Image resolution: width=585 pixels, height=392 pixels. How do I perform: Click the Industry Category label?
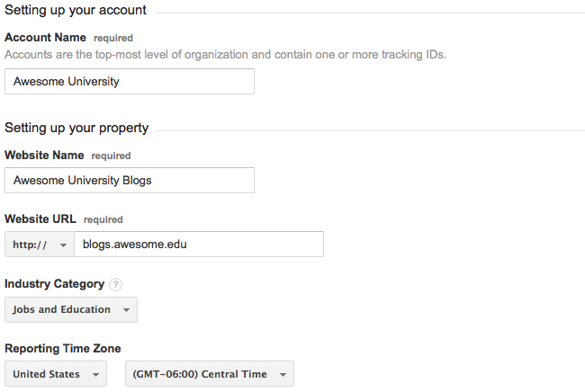point(55,284)
